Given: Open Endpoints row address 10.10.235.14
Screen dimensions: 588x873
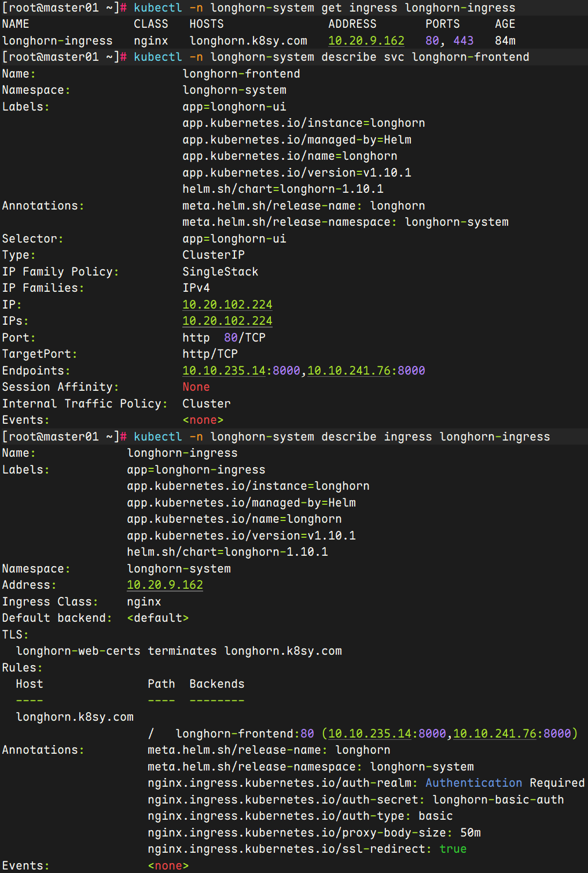Looking at the screenshot, I should 223,371.
